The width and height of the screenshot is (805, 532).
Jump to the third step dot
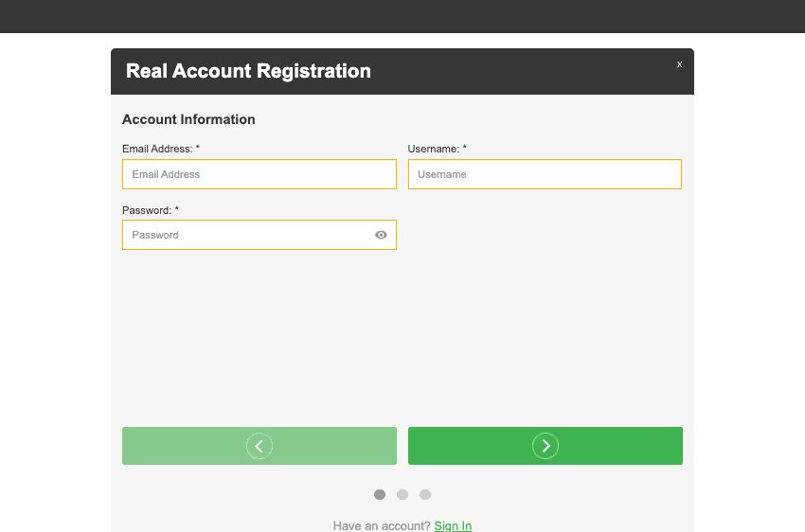pos(425,494)
